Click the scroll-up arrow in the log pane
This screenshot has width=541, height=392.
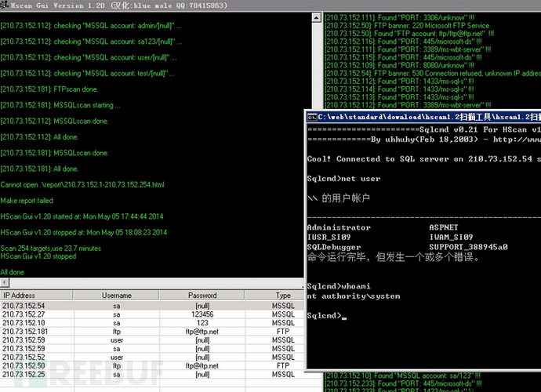coord(317,17)
